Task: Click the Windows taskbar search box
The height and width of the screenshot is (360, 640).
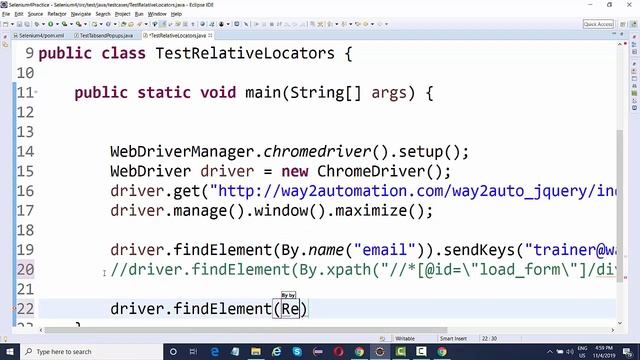Action: click(x=91, y=351)
